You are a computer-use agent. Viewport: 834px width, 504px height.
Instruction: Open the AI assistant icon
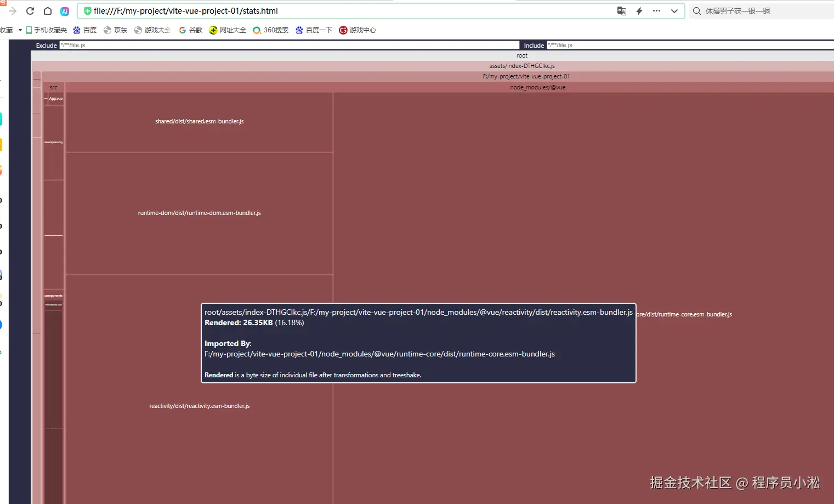(65, 11)
